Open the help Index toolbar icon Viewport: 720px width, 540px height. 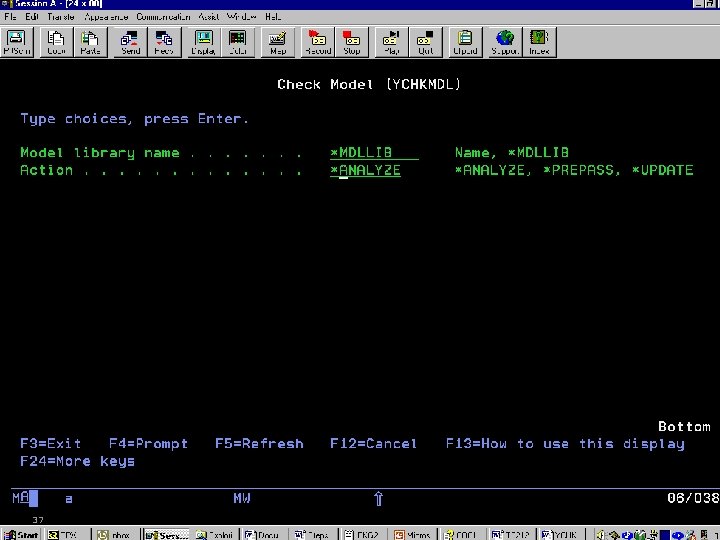point(539,42)
